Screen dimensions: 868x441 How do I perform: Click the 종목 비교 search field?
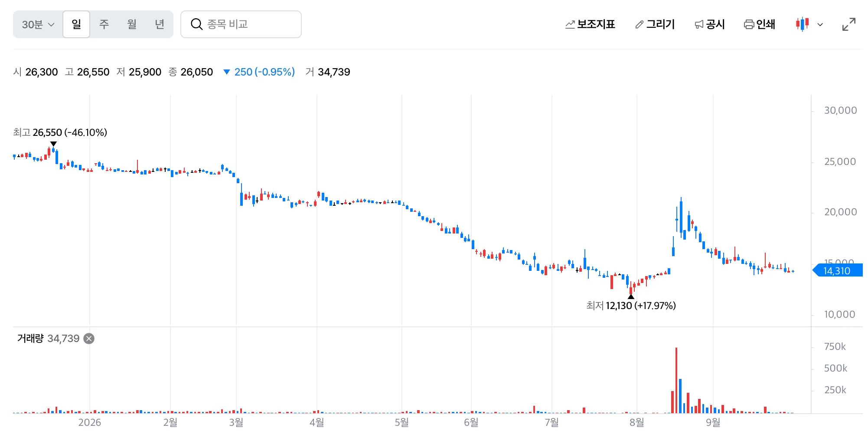241,24
